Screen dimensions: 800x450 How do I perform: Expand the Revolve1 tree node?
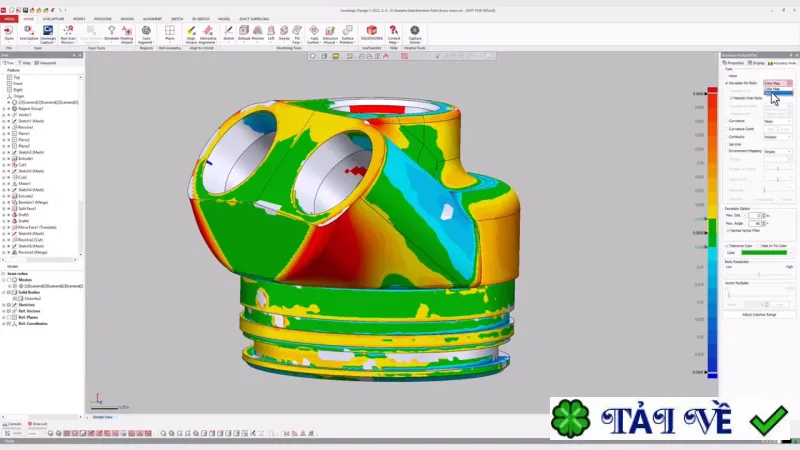(4, 128)
